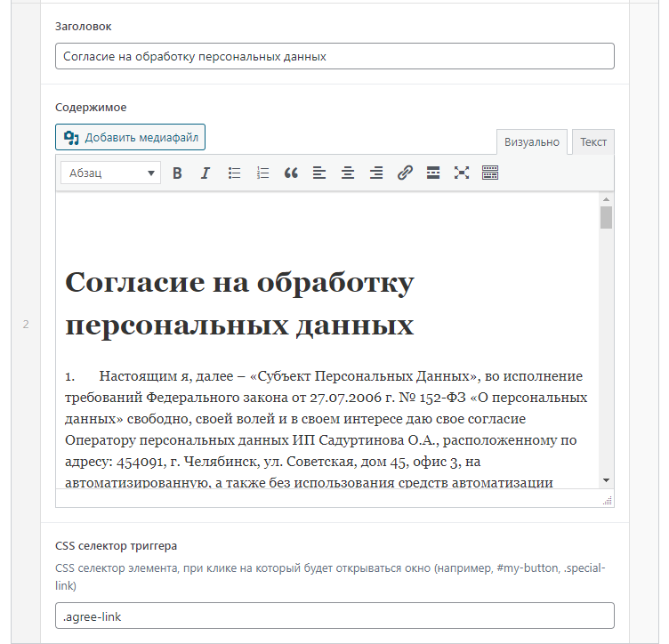Toggle bold formatting in editor toolbar
This screenshot has width=669, height=644.
coord(177,173)
